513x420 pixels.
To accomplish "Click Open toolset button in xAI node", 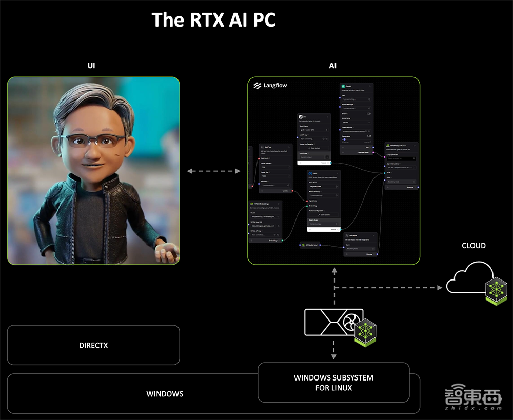I will (x=313, y=148).
